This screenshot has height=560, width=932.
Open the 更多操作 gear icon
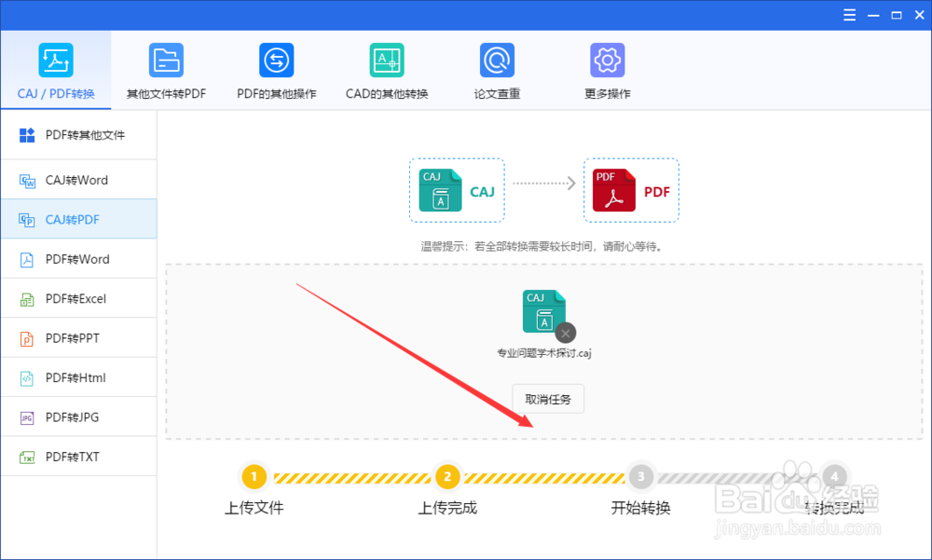click(608, 70)
